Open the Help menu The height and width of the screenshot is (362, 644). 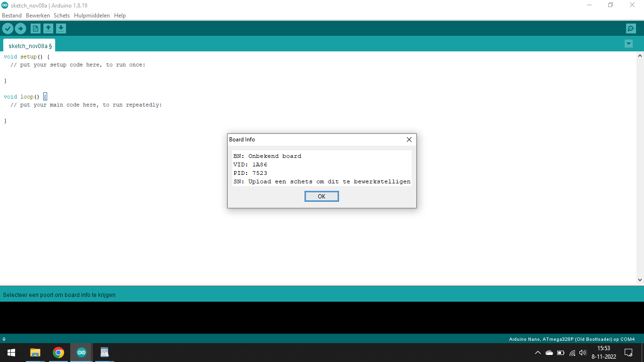[x=120, y=16]
